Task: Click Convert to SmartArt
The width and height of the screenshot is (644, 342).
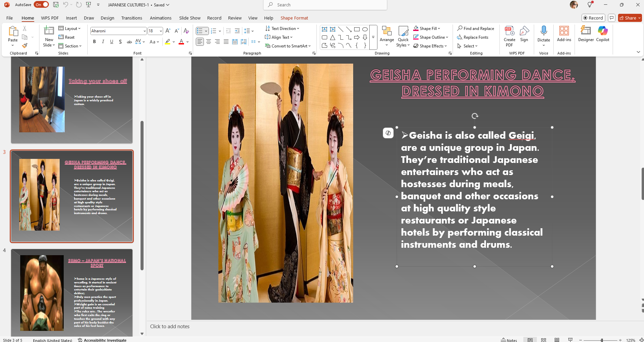Action: 288,46
